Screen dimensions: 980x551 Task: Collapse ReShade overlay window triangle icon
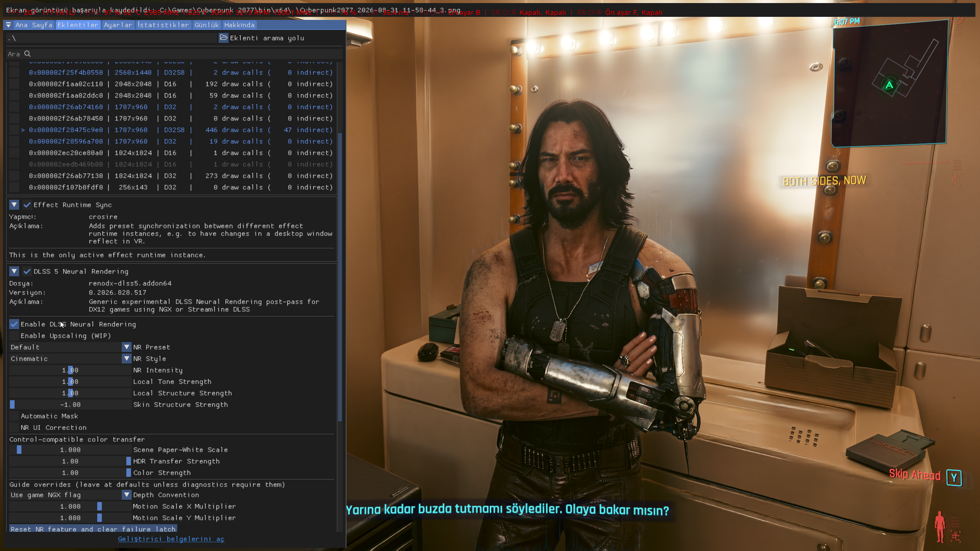pos(8,25)
